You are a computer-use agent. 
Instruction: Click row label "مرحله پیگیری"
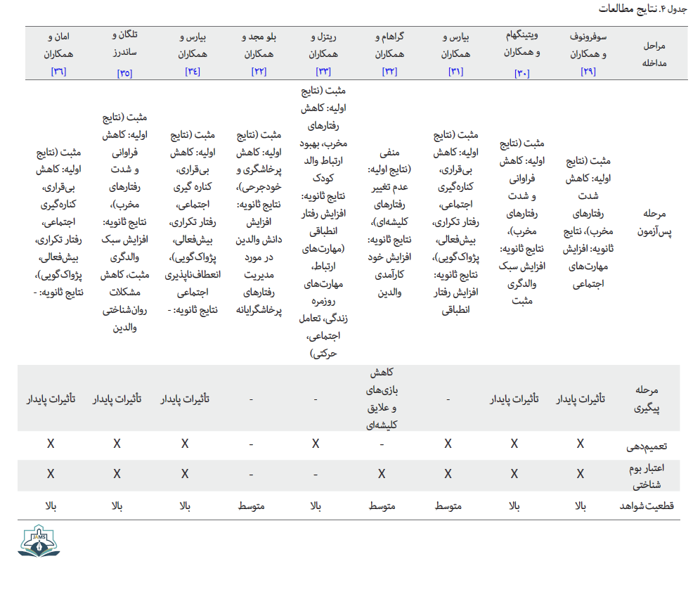coord(647,399)
